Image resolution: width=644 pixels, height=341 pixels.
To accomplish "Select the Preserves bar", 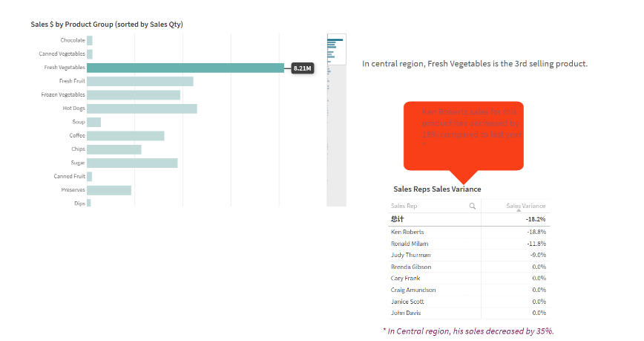I will 109,190.
